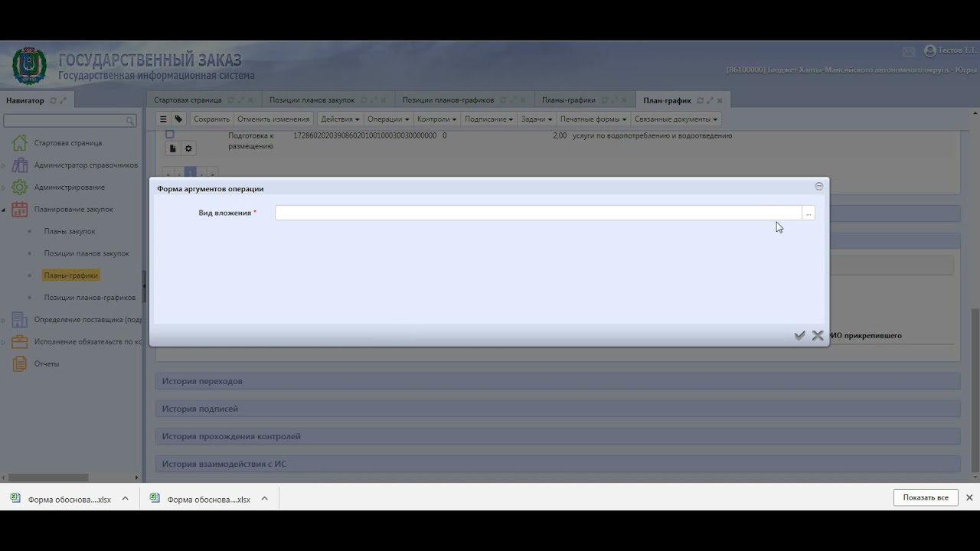Screen dimensions: 980x551
Task: Click Исполнение обязательств briefcase icon
Action: click(19, 342)
